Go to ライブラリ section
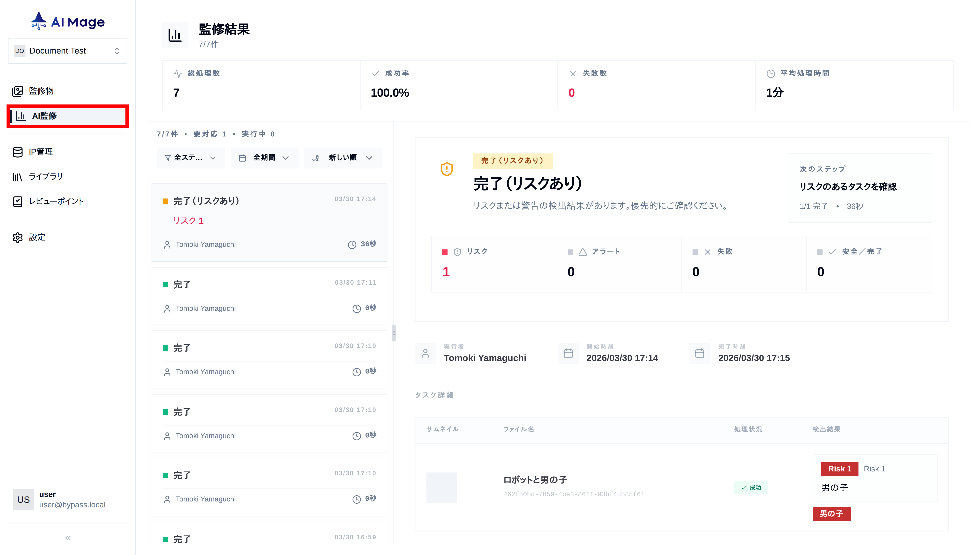The width and height of the screenshot is (980, 555). pyautogui.click(x=68, y=177)
